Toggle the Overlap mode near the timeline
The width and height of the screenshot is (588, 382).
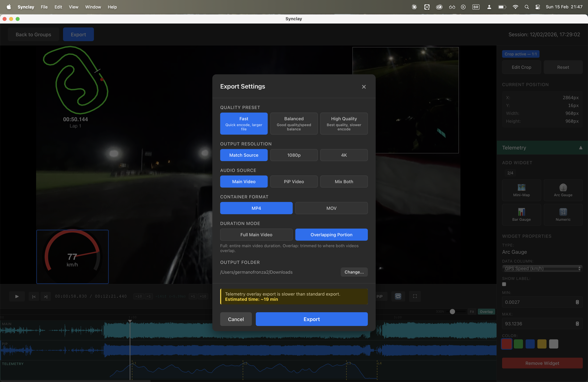486,312
